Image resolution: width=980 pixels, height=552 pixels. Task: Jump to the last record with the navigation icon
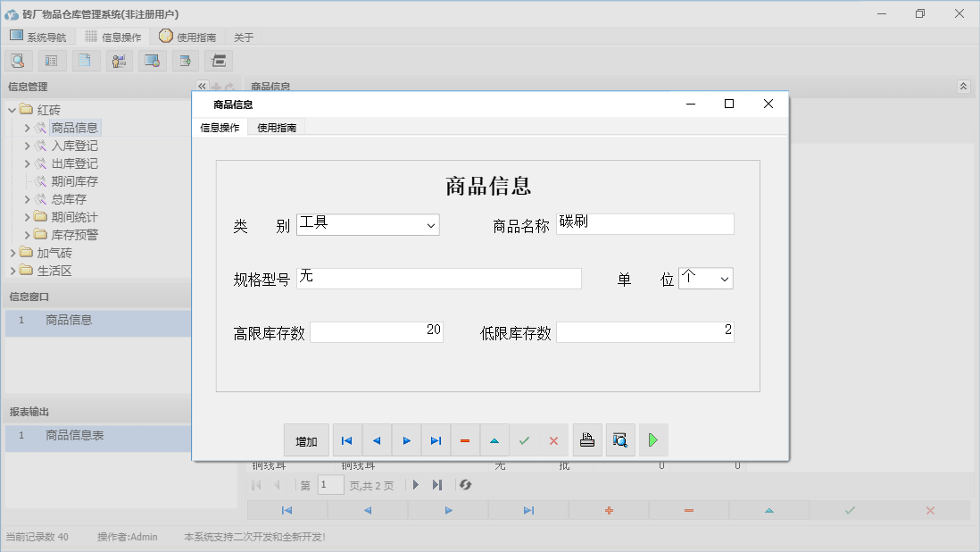436,439
